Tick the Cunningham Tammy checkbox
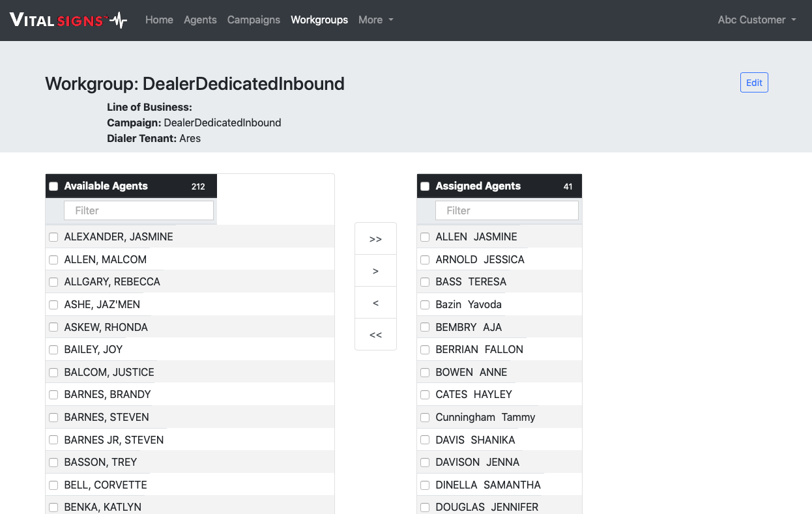This screenshot has width=812, height=514. click(x=425, y=418)
